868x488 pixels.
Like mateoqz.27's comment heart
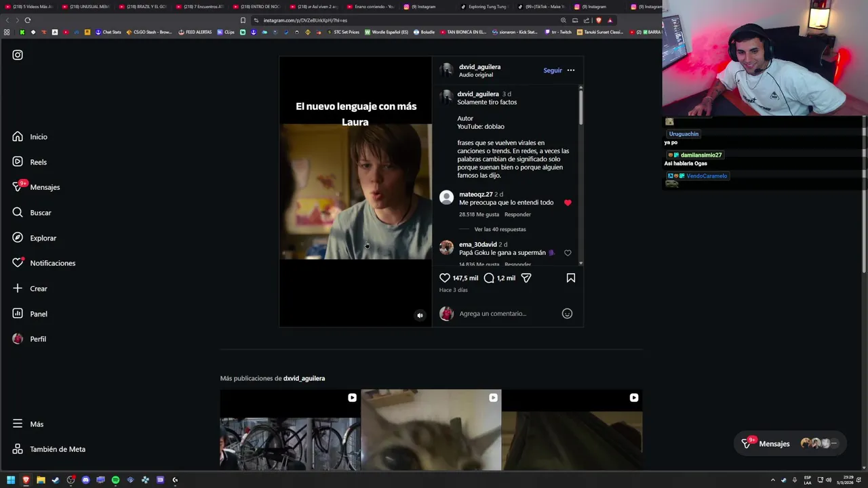pyautogui.click(x=568, y=203)
